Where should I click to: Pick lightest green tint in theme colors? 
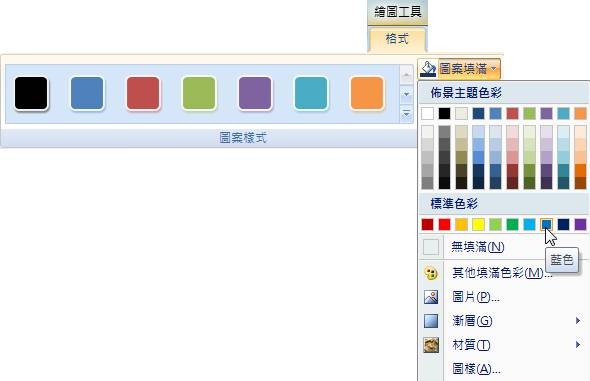click(529, 132)
